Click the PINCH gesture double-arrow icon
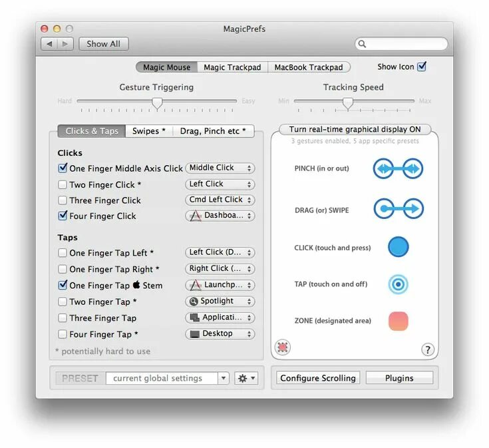This screenshot has width=489, height=448. pos(398,168)
